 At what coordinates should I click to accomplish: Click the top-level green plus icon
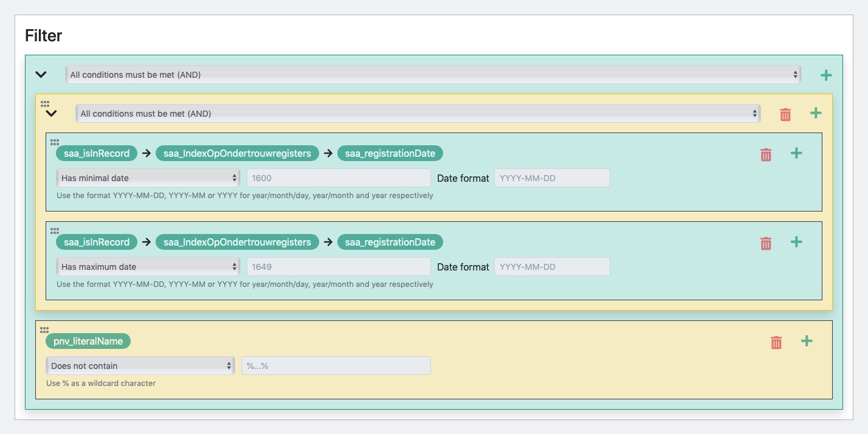pos(825,75)
